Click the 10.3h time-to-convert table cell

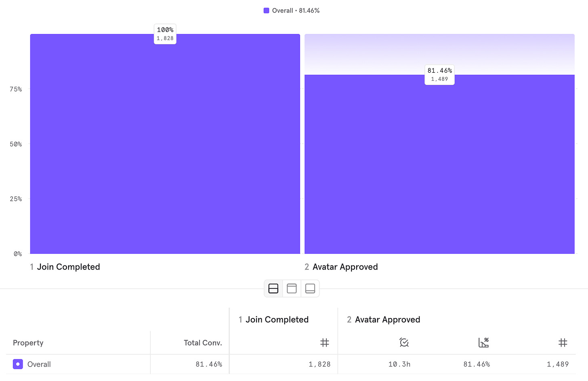tap(399, 364)
